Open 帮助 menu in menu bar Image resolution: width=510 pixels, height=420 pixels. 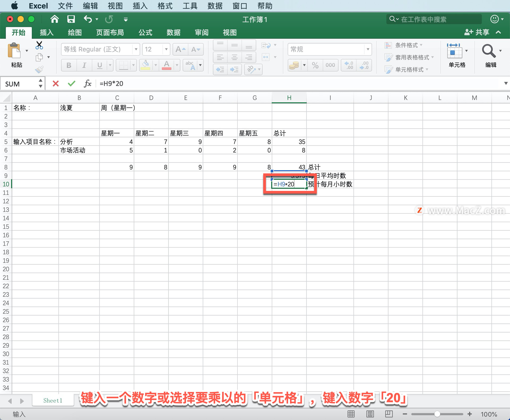point(265,6)
